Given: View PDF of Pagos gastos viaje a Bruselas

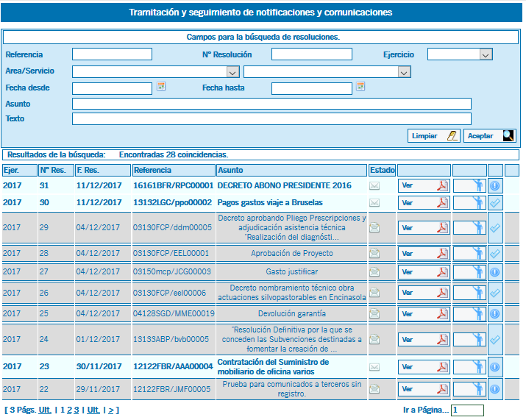Looking at the screenshot, I should click(424, 203).
